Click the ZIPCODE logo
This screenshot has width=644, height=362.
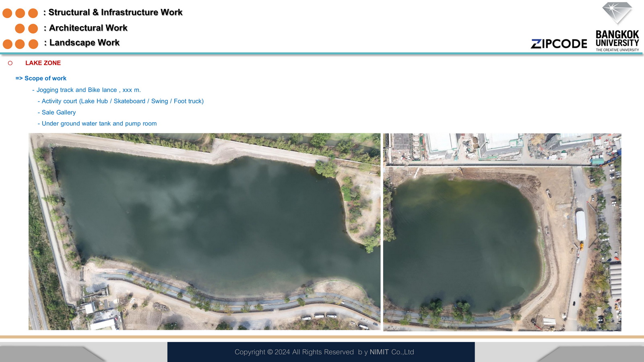coord(559,44)
